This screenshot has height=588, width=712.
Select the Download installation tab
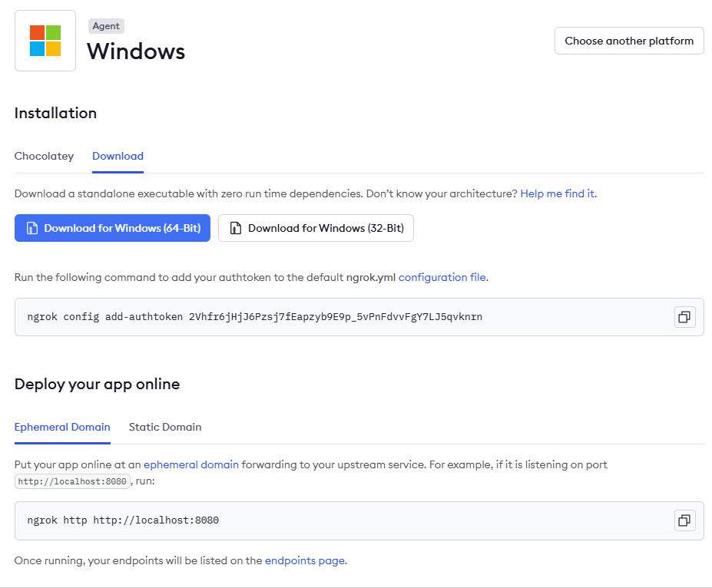tap(118, 156)
